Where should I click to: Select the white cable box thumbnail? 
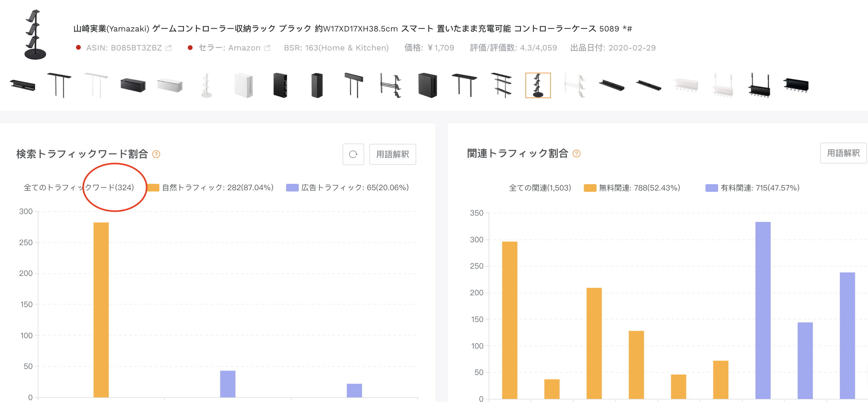(170, 85)
